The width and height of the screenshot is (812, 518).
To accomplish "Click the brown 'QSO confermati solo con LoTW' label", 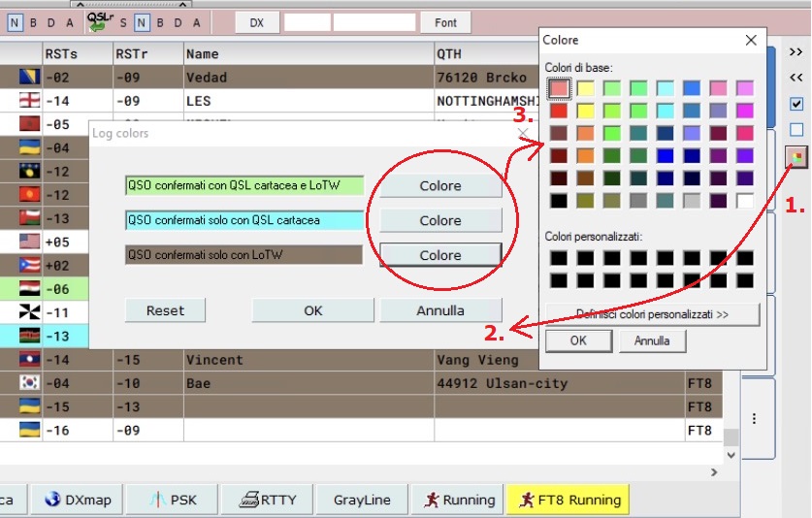I will click(x=244, y=255).
